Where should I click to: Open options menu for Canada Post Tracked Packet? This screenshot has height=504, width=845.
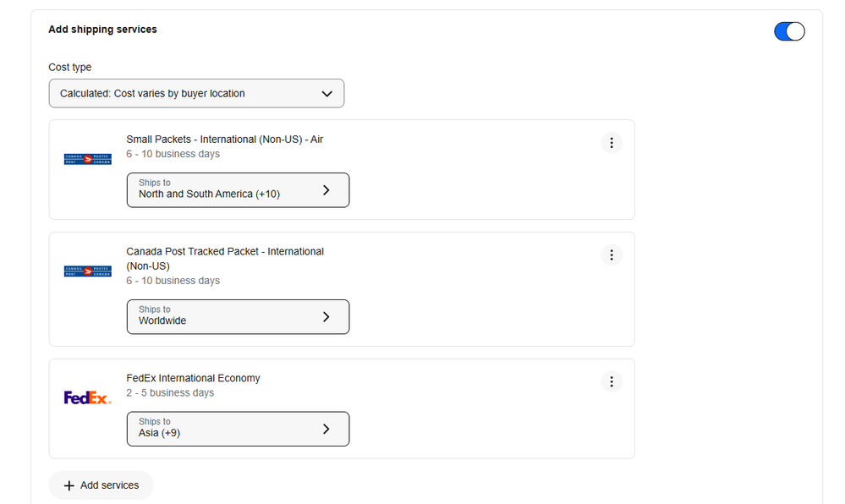click(x=612, y=255)
